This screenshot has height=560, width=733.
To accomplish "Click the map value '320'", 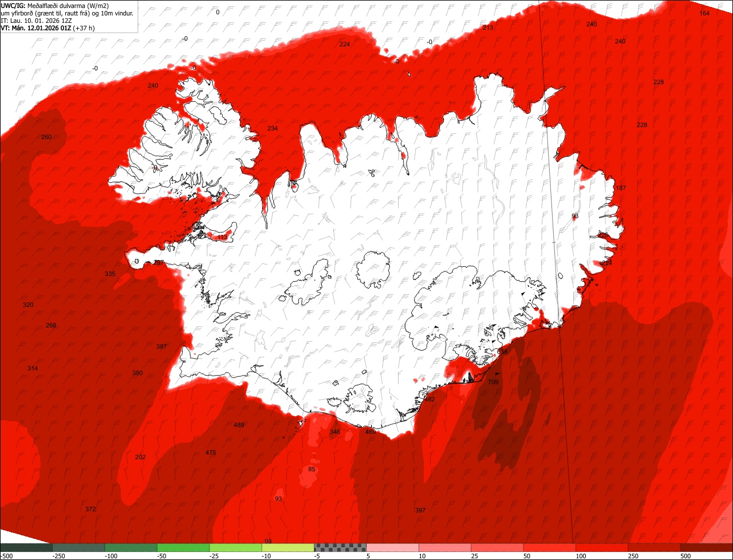I will [x=28, y=305].
